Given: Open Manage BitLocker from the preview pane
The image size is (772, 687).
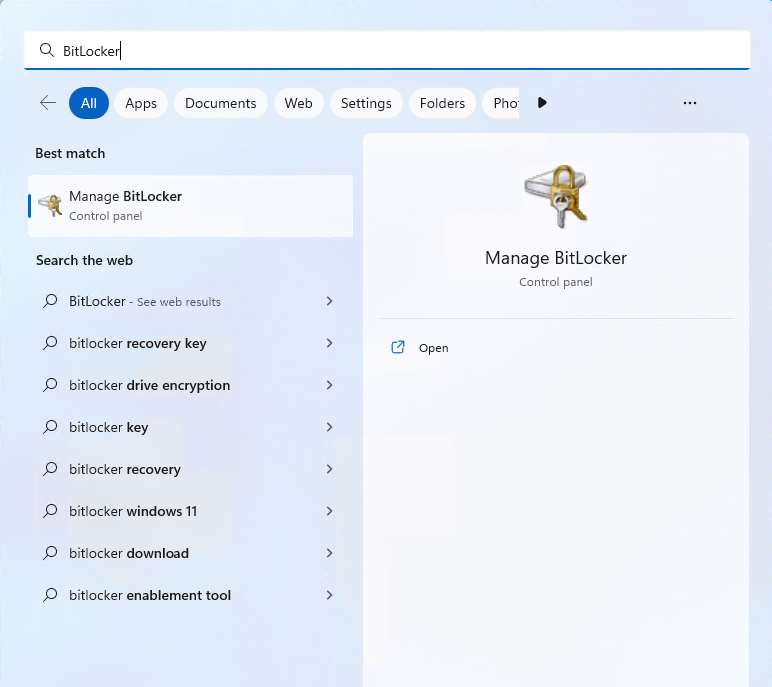Looking at the screenshot, I should click(433, 348).
